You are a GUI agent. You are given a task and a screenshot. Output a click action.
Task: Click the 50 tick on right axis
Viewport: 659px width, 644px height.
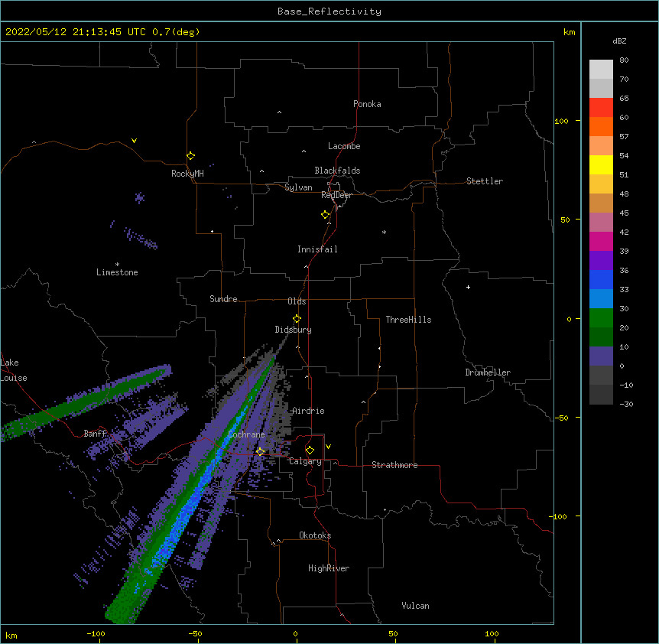pyautogui.click(x=565, y=220)
